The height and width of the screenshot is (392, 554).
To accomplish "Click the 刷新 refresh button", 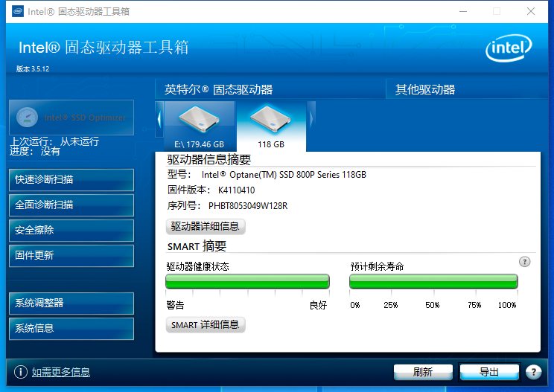I will 423,372.
